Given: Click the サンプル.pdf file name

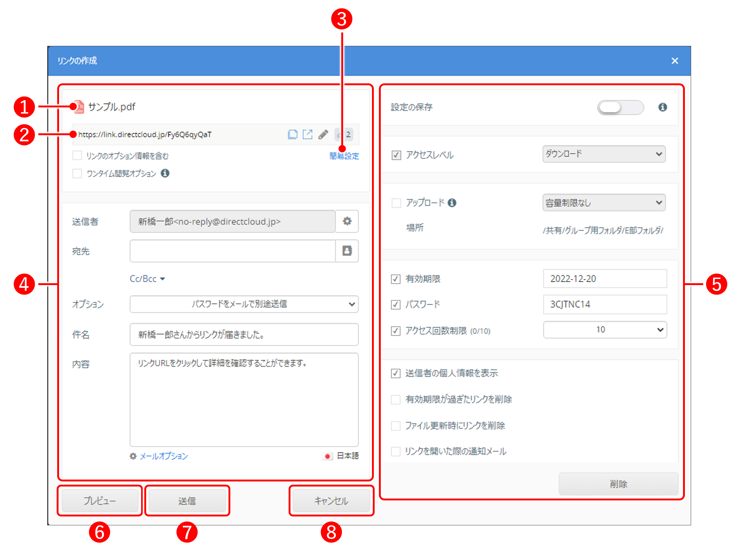Looking at the screenshot, I should [x=111, y=107].
